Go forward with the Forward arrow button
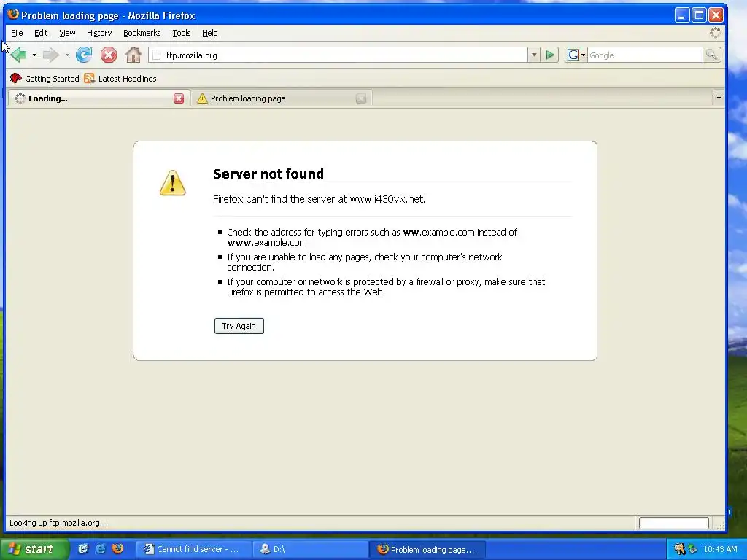The width and height of the screenshot is (747, 560). pyautogui.click(x=50, y=55)
